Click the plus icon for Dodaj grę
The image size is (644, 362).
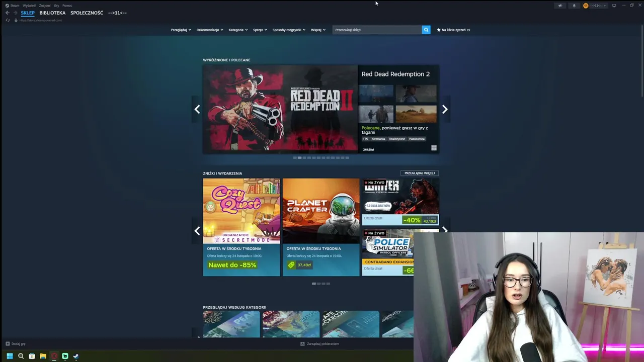click(x=8, y=344)
